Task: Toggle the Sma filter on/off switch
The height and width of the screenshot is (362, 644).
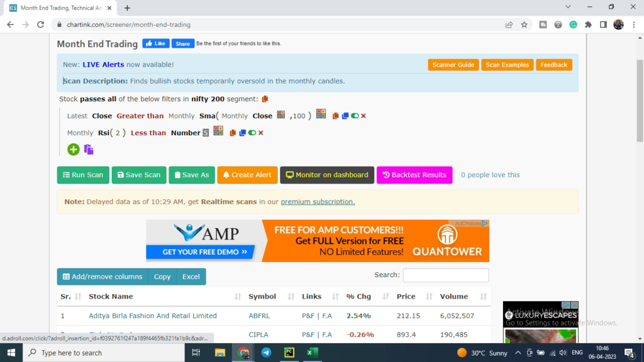Action: (355, 116)
